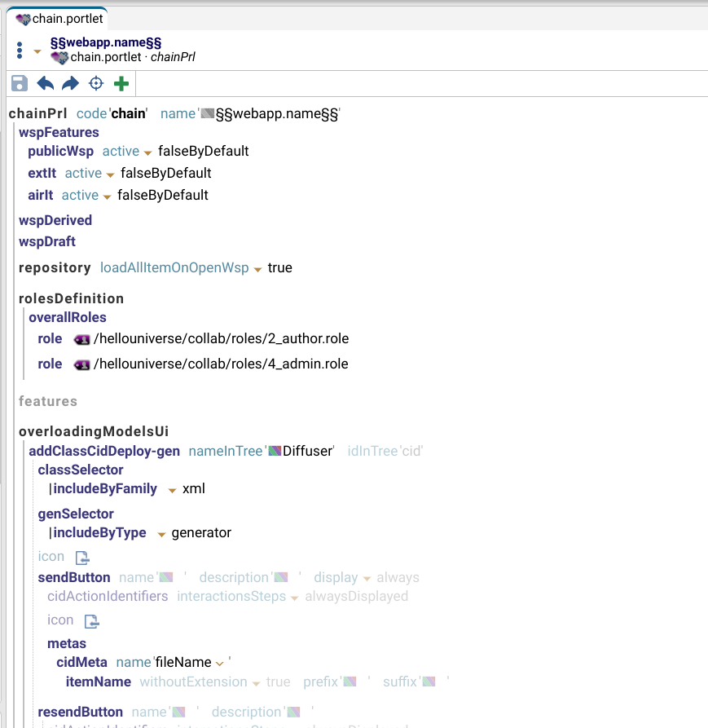Open the includeByType dropdown arrow
The width and height of the screenshot is (708, 728).
[161, 534]
